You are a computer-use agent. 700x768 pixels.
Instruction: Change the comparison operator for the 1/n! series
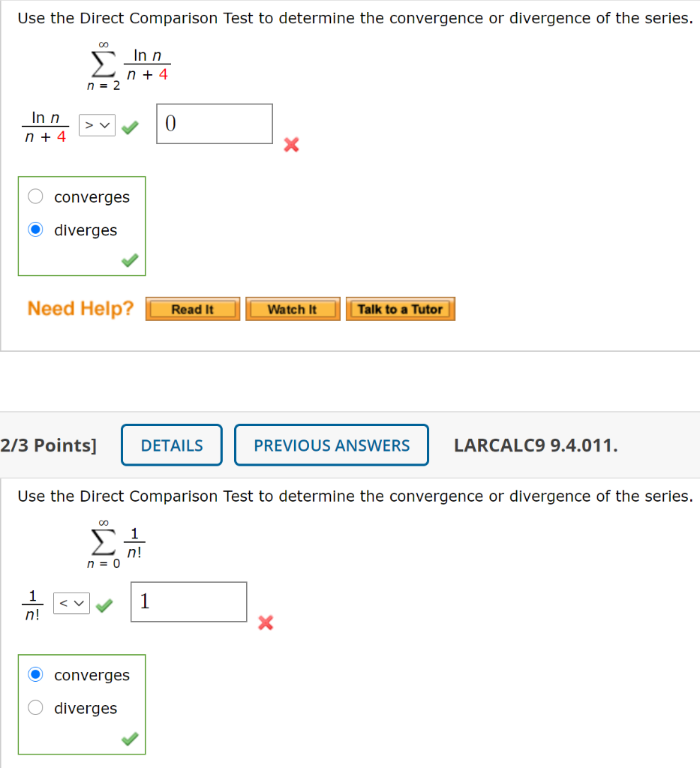tap(71, 602)
